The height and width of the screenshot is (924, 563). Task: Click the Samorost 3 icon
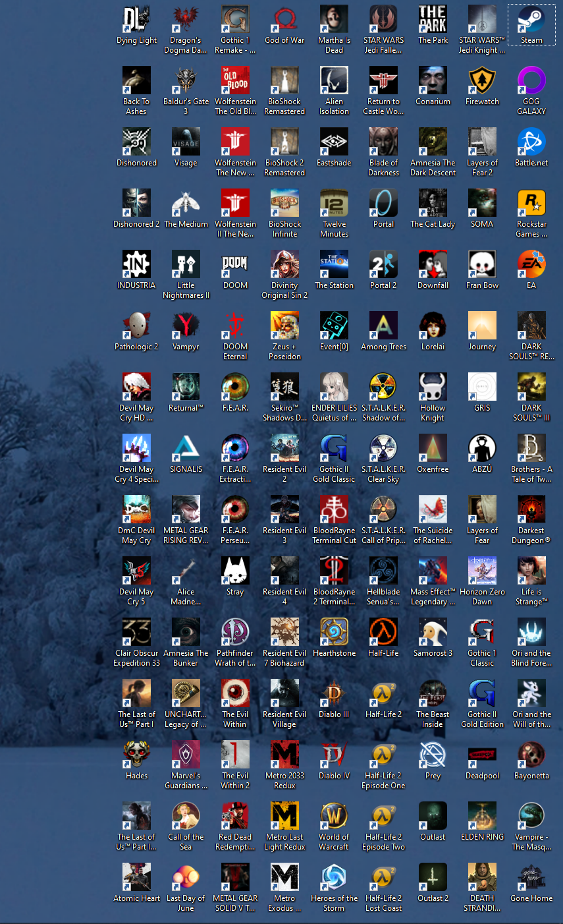pyautogui.click(x=433, y=632)
